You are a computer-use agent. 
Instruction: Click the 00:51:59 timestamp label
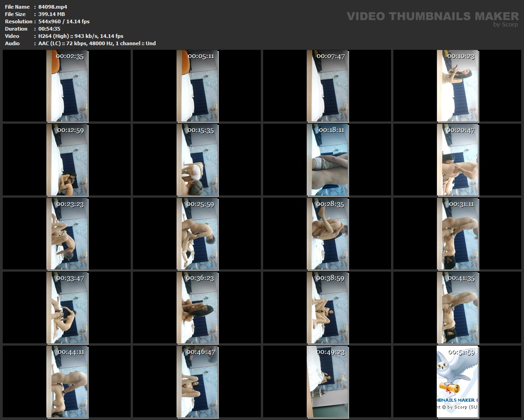461,352
